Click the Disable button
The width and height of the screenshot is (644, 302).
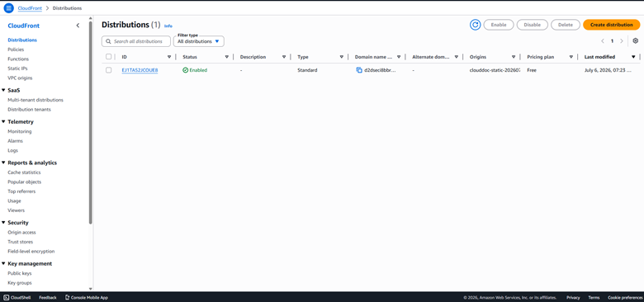click(x=533, y=25)
